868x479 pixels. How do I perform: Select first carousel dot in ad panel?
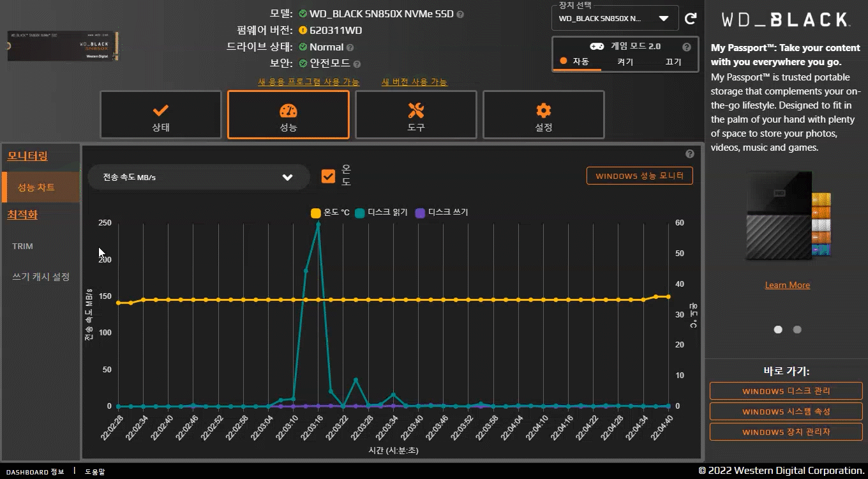pyautogui.click(x=778, y=330)
